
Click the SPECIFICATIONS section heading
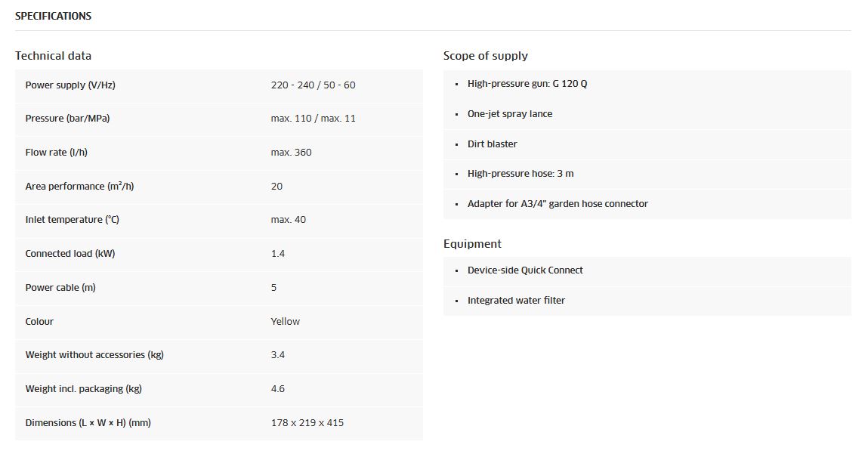(x=53, y=16)
